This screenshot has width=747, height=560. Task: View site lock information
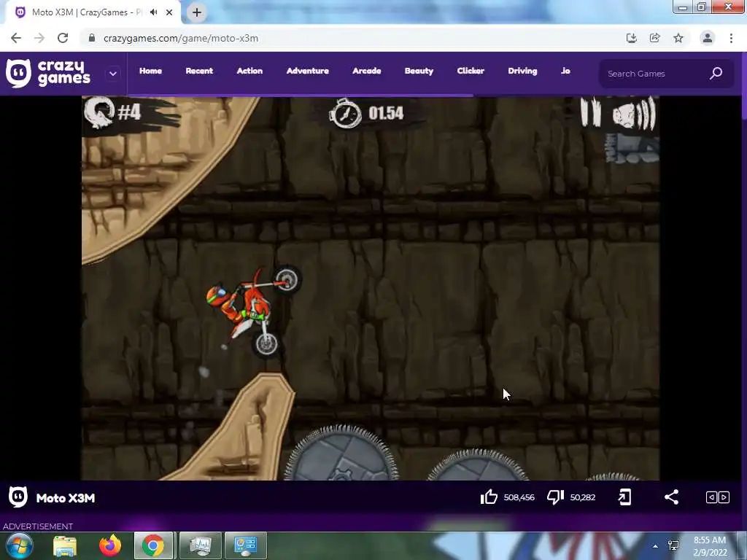[91, 38]
